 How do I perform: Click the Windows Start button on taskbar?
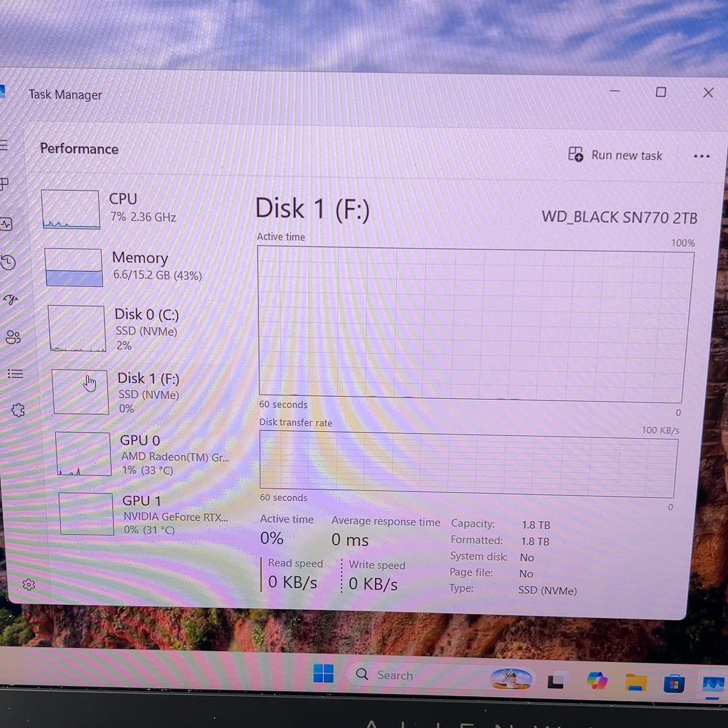coord(323,673)
